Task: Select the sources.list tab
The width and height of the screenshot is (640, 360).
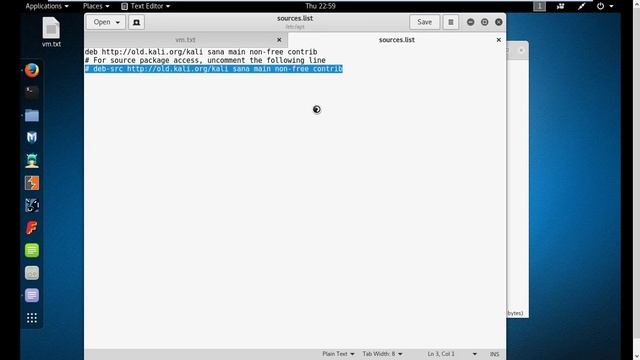Action: 396,40
